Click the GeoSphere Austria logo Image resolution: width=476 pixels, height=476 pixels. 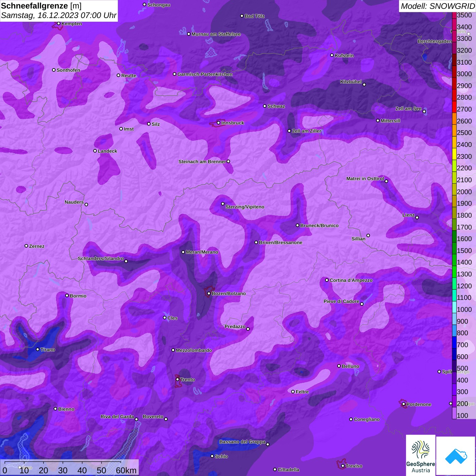tap(421, 455)
